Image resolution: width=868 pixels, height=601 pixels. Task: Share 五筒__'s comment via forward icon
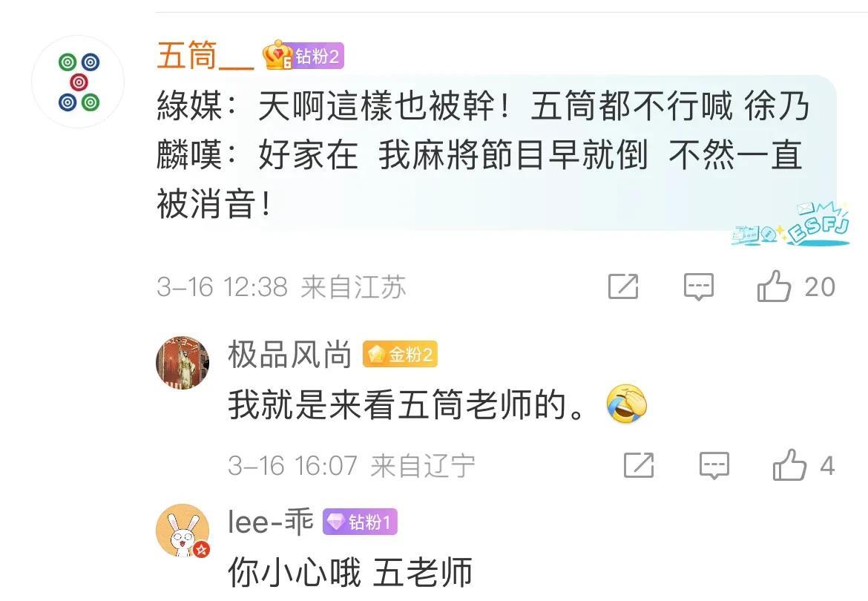(x=623, y=286)
